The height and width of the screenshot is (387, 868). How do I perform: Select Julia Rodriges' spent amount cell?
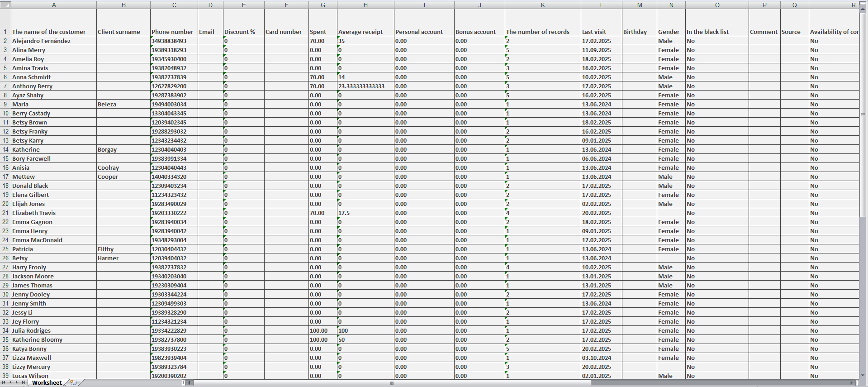323,330
